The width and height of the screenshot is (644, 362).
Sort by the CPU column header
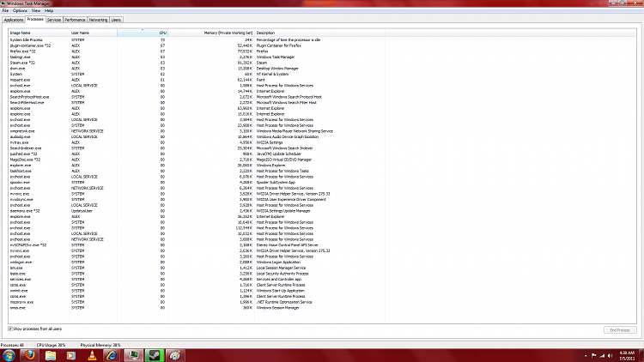143,33
